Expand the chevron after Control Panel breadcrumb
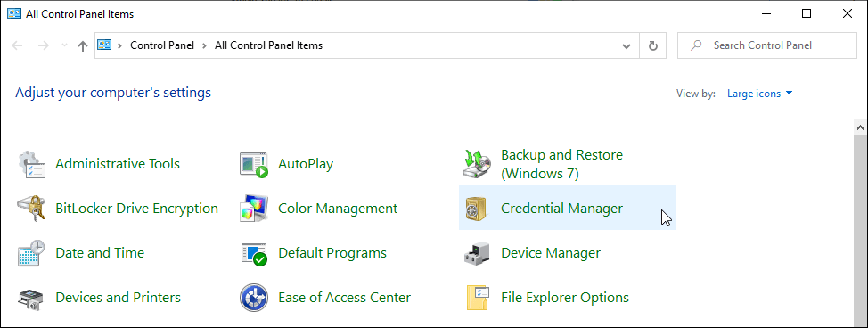Viewport: 868px width, 328px height. (x=205, y=45)
